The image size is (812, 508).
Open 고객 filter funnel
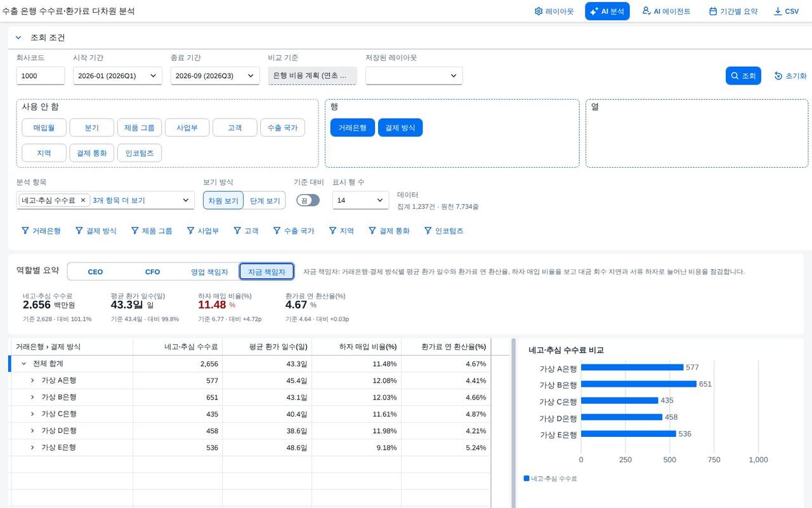tap(246, 231)
